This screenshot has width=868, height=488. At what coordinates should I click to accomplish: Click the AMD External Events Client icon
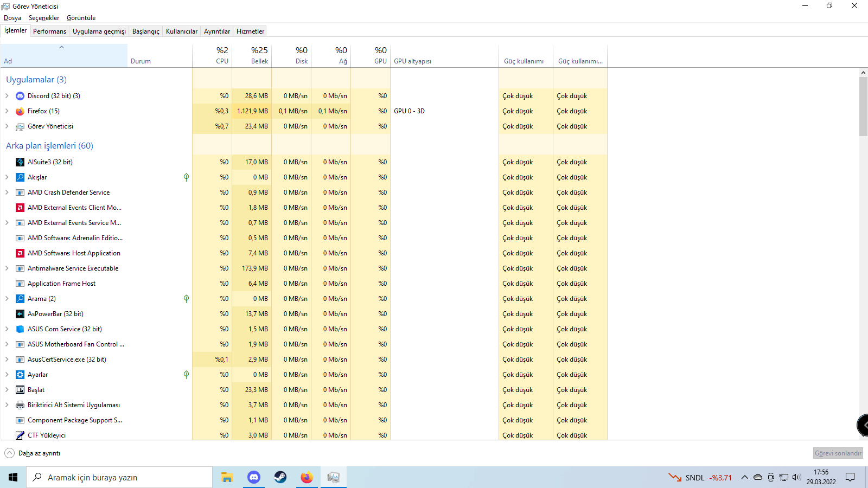coord(20,208)
